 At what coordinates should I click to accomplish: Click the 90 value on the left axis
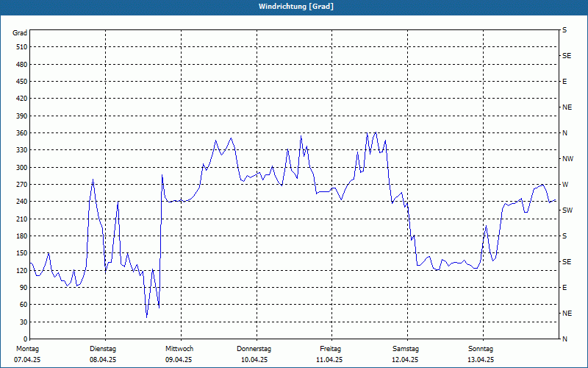(24, 288)
